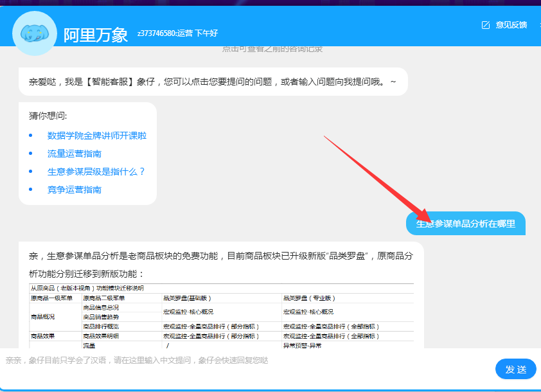Image resolution: width=541 pixels, height=392 pixels.
Task: Open 竞争运营指南 suggested question
Action: (x=74, y=190)
